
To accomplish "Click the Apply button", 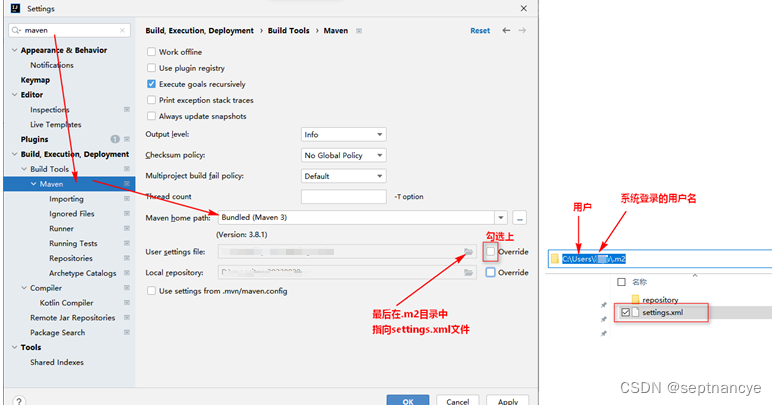I will pos(508,401).
